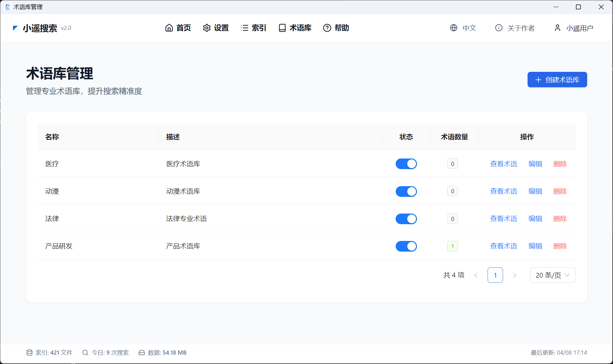Click the disk icon beside 数据 54.18 MB
This screenshot has height=364, width=613.
142,353
